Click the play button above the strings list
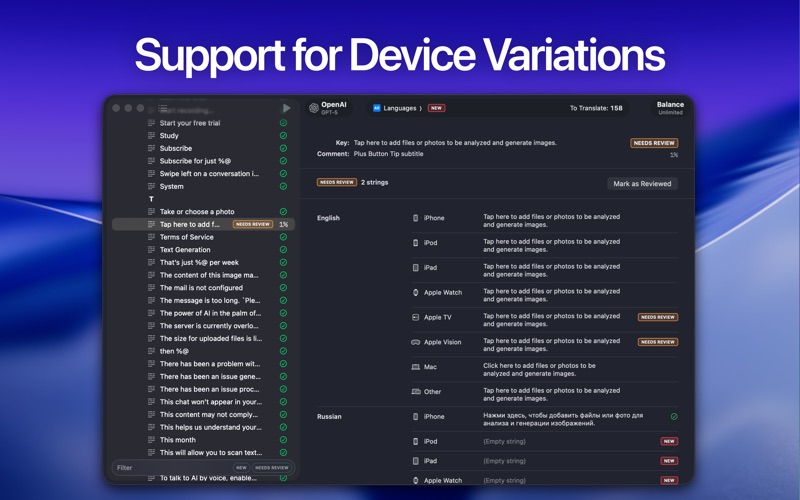This screenshot has width=800, height=500. tap(286, 108)
